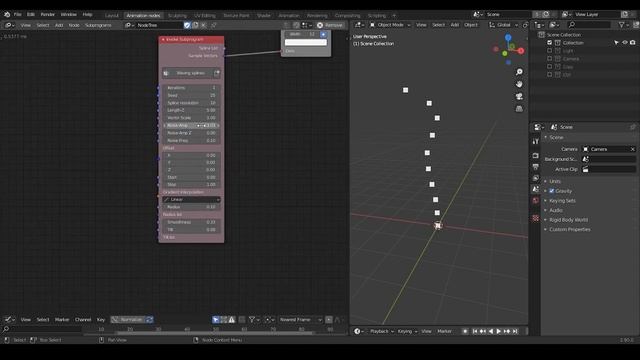Click the Blender logo icon
Viewport: 640px width, 360px height.
click(x=7, y=14)
